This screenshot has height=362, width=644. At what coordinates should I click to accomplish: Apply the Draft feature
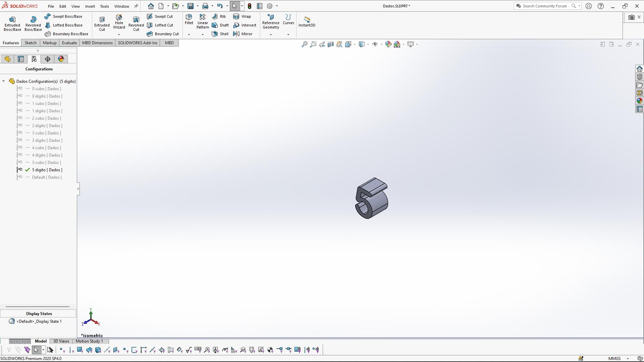[220, 25]
